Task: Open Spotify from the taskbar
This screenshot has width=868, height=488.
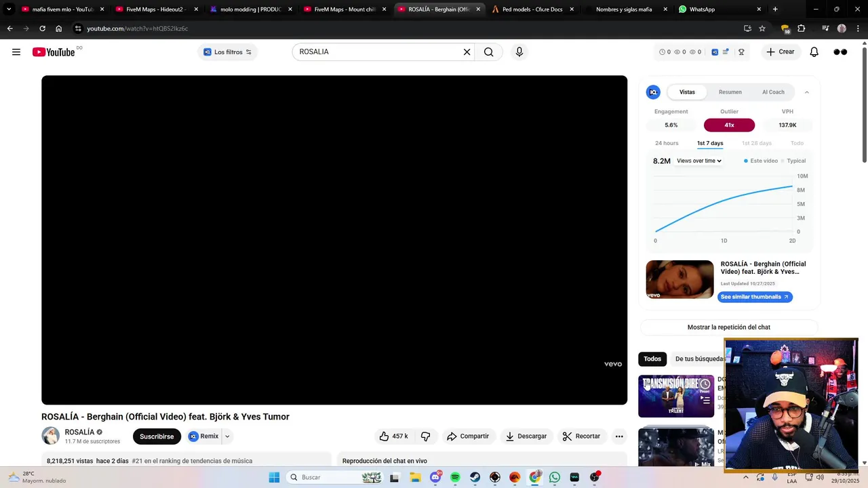Action: [x=455, y=477]
